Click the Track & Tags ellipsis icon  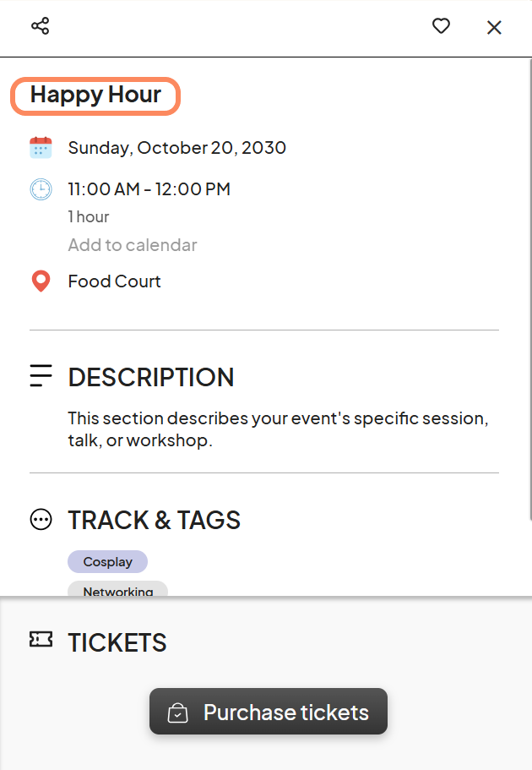click(41, 520)
